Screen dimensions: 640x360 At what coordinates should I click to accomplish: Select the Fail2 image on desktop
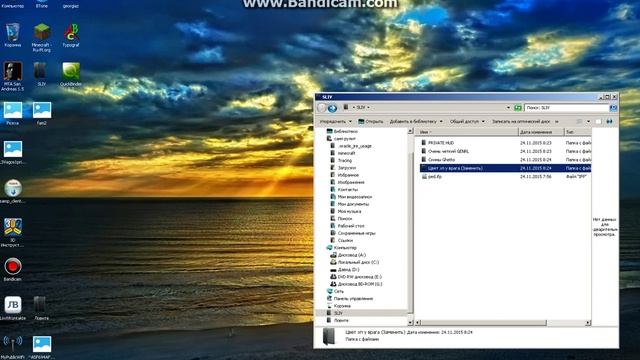(x=42, y=113)
